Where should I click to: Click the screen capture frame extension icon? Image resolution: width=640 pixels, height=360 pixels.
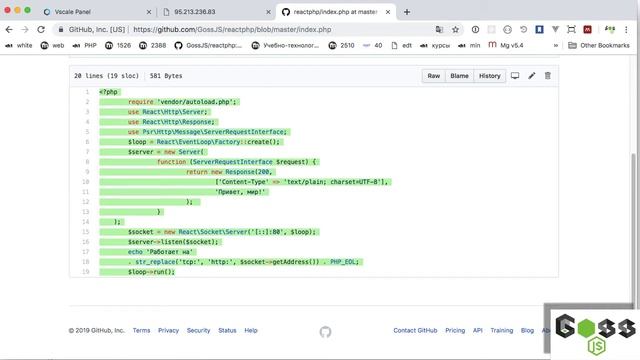click(x=571, y=29)
